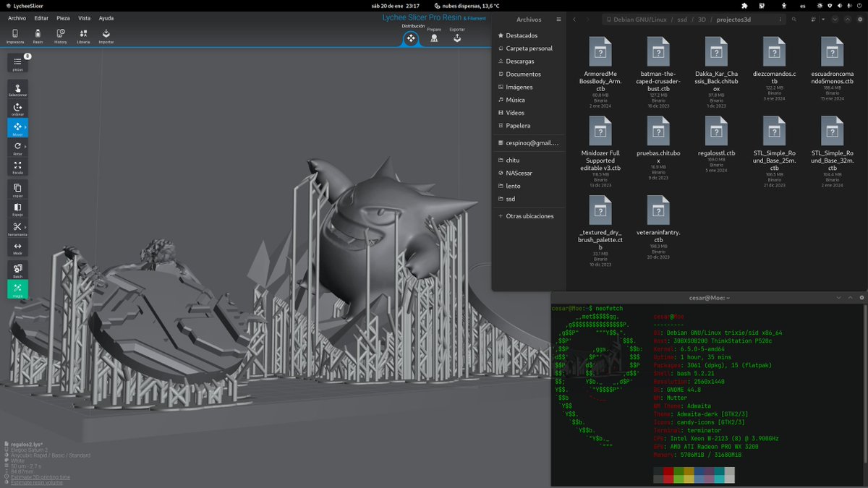The image size is (868, 488).
Task: Open the Batch tool
Action: 17,270
